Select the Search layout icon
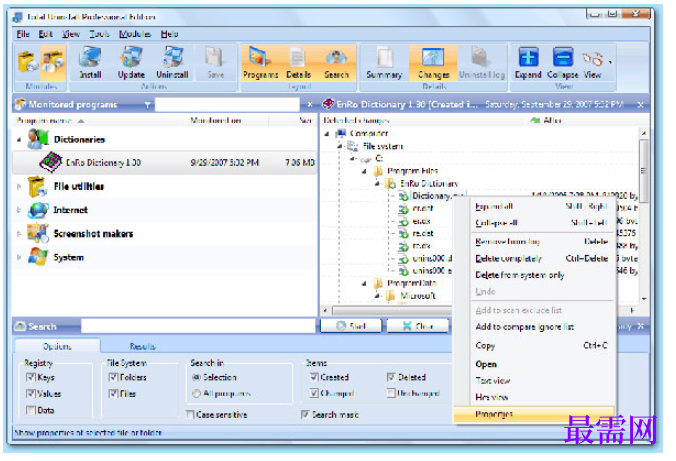This screenshot has width=676, height=461. [x=336, y=58]
